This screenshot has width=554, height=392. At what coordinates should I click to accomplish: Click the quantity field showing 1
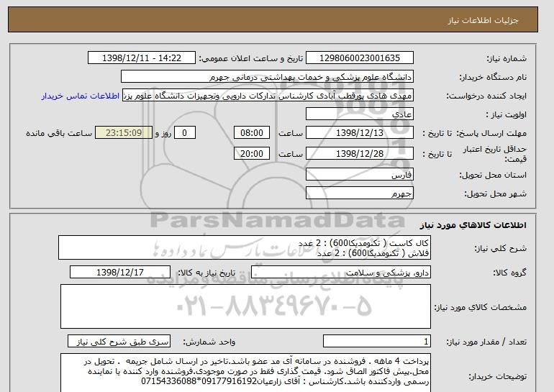tap(377, 341)
